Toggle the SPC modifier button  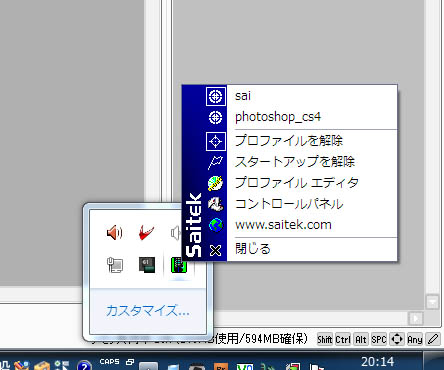(379, 339)
